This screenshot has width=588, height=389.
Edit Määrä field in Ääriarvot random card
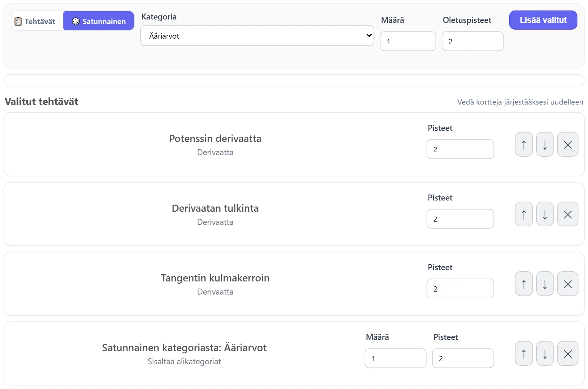coord(396,358)
